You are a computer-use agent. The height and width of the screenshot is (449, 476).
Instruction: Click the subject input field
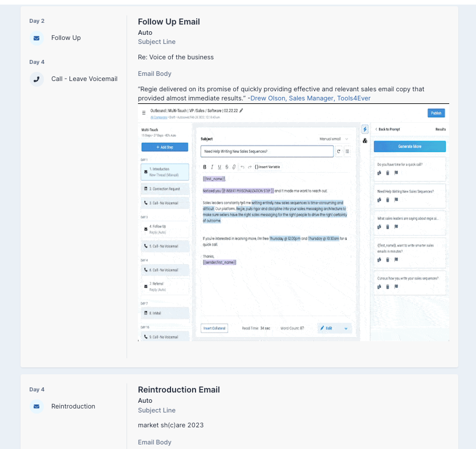pyautogui.click(x=266, y=151)
